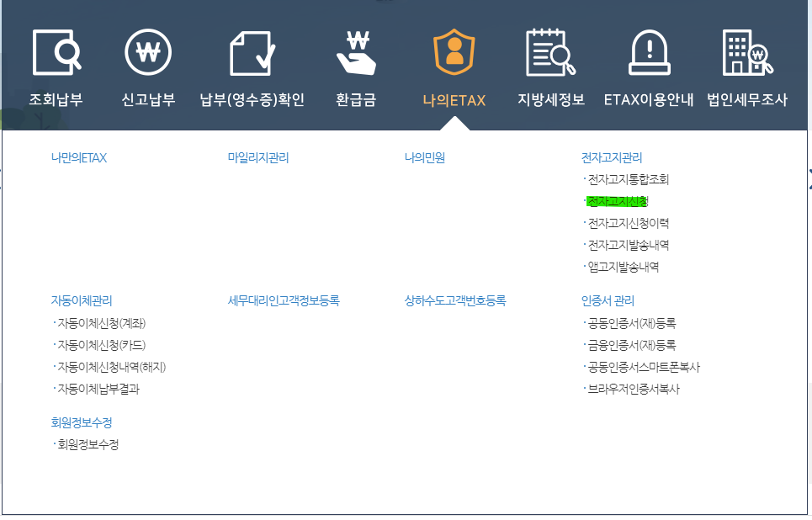Click the 신고납부 won-circle icon
Viewport: 812px width, 520px height.
tap(148, 52)
